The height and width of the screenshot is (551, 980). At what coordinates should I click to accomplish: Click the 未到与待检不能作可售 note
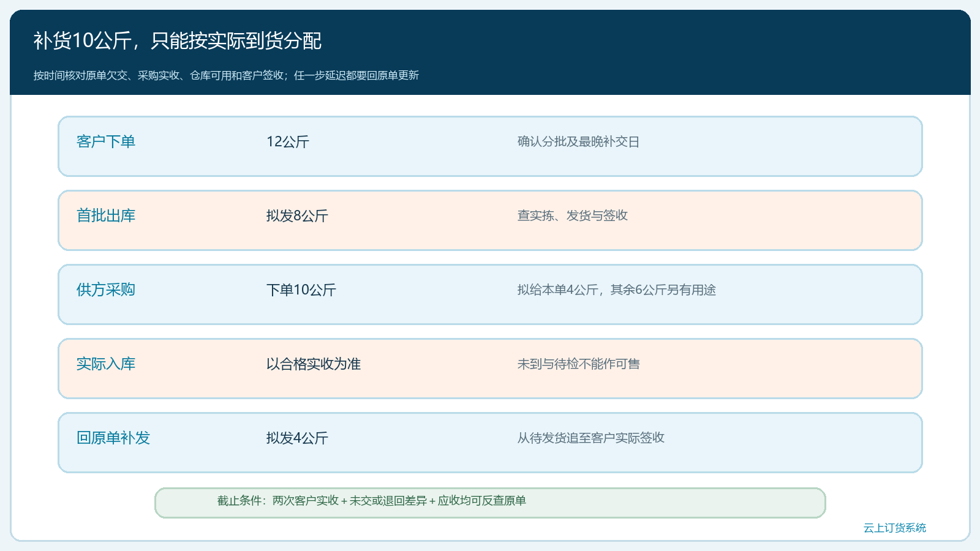578,364
